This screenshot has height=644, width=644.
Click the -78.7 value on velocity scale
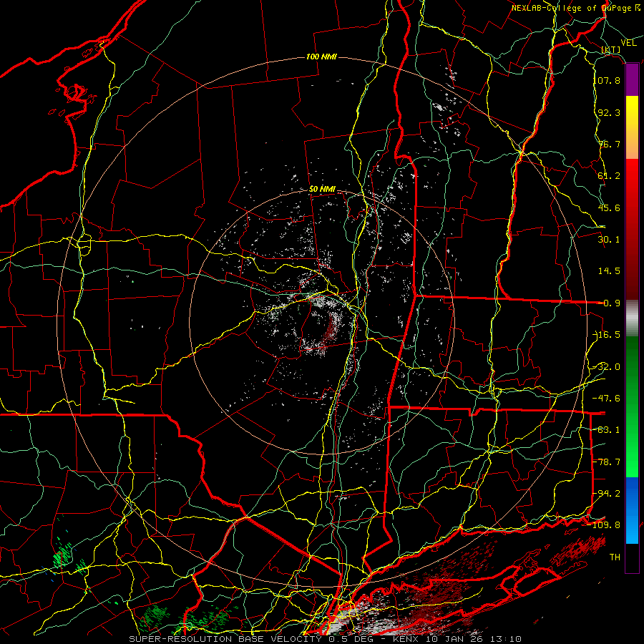pos(607,462)
